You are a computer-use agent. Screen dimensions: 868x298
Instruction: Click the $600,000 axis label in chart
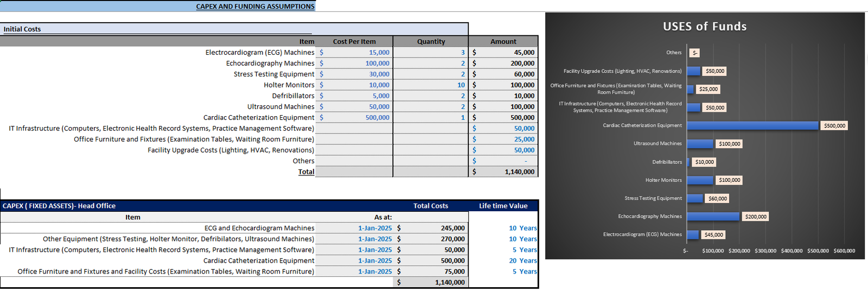pos(844,251)
